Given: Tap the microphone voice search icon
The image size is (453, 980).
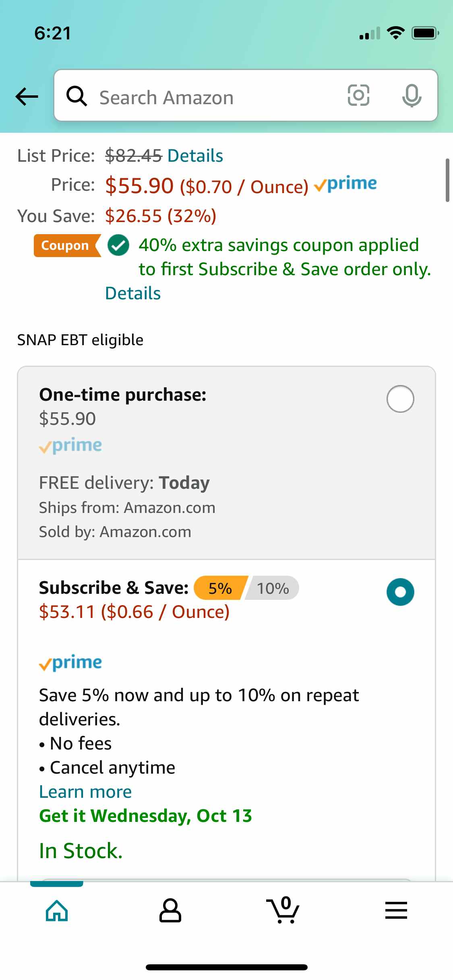Looking at the screenshot, I should pos(412,96).
